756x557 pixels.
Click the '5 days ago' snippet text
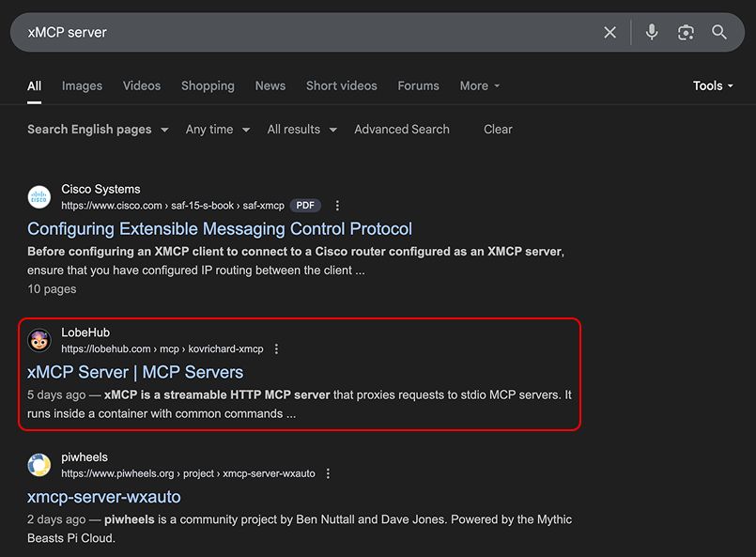56,395
